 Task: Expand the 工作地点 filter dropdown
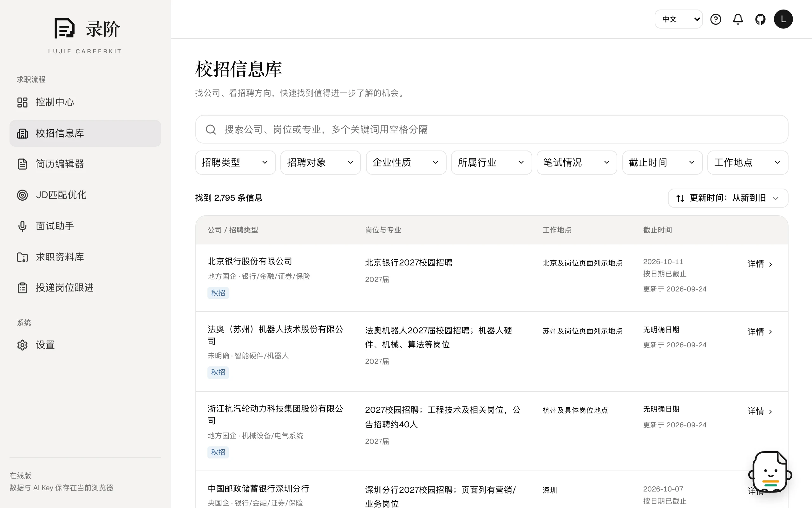coord(748,163)
